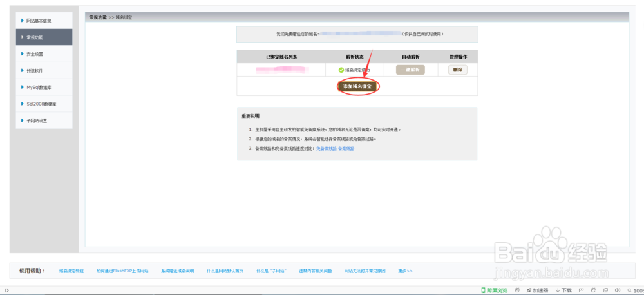This screenshot has width=644, height=295.
Task: Click the flag-shaped icon in status bar
Action: coord(581,290)
